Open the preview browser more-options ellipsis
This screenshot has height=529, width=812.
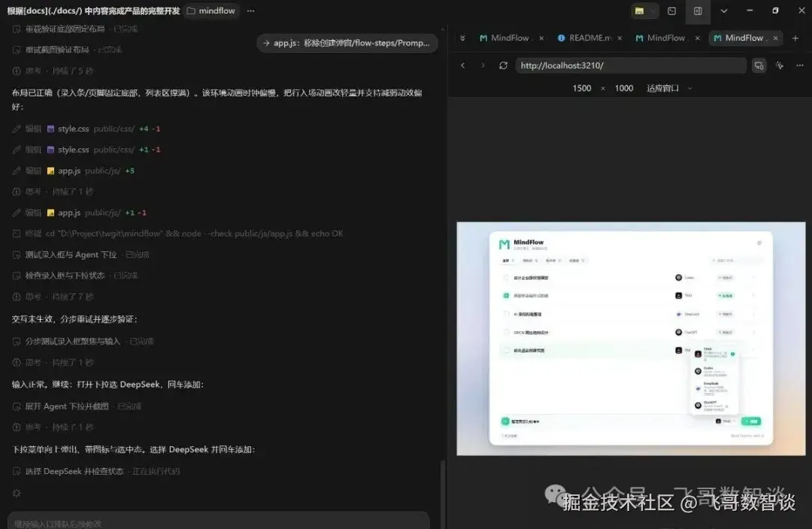[x=799, y=65]
